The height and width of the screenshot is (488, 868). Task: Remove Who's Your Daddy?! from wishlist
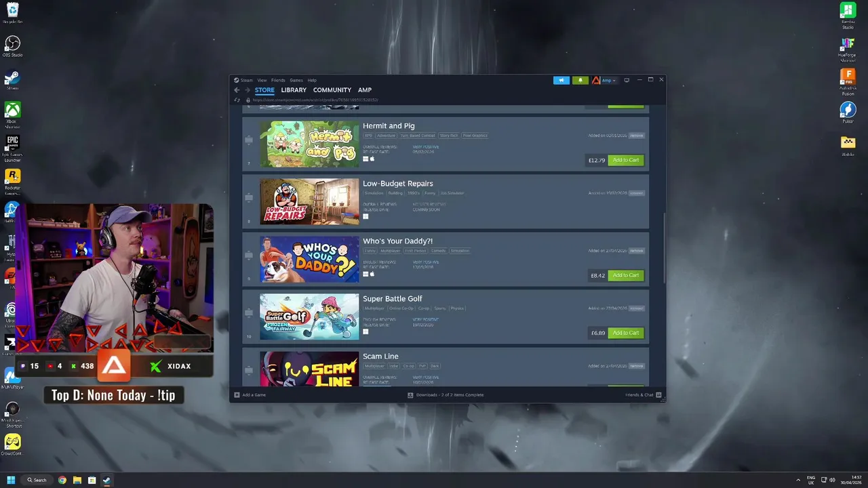pos(636,251)
